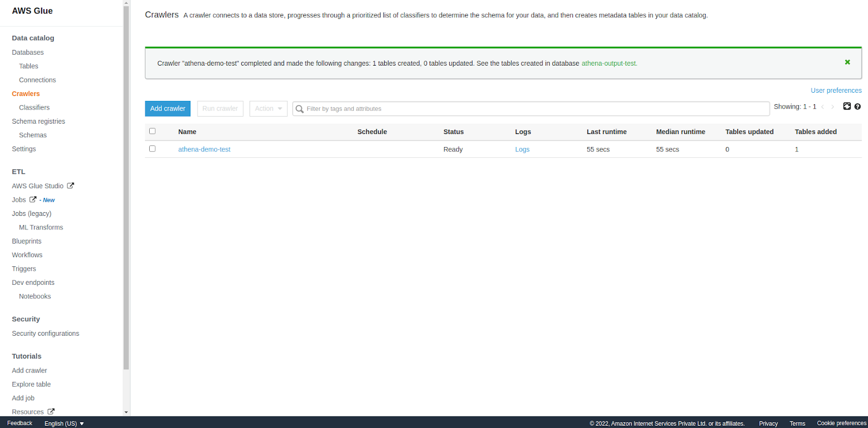Click the Schedule column header
Screen dimensions: 868x428
[372, 132]
